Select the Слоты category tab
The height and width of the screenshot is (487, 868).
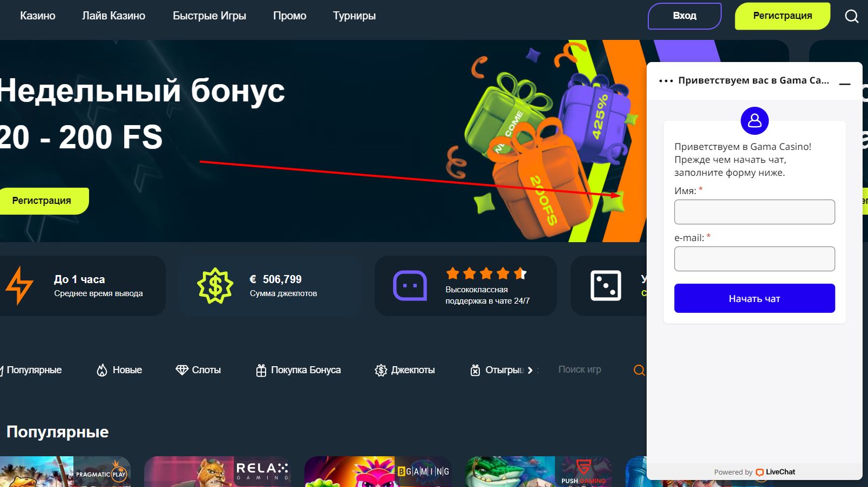click(x=198, y=370)
